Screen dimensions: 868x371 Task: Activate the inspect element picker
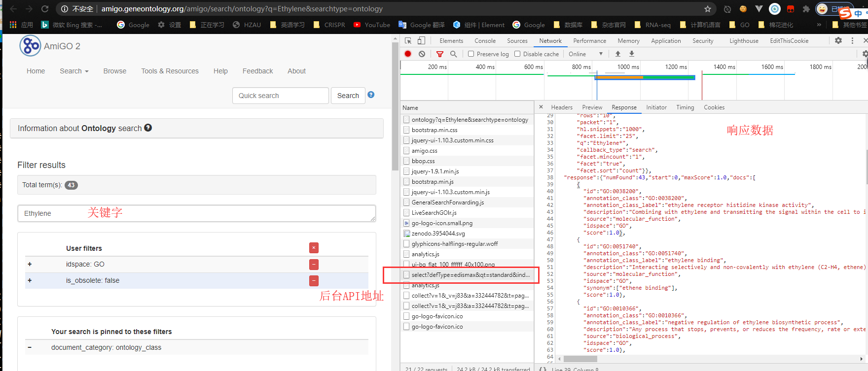click(408, 41)
